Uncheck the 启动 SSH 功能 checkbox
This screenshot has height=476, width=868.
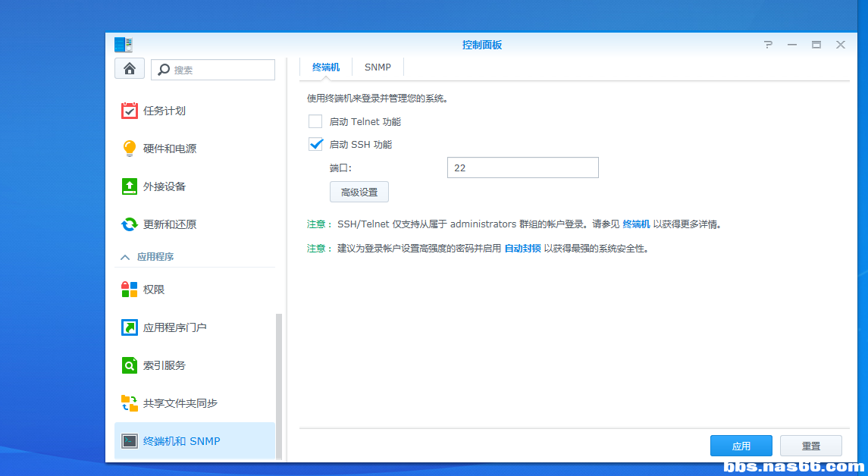[x=315, y=145]
